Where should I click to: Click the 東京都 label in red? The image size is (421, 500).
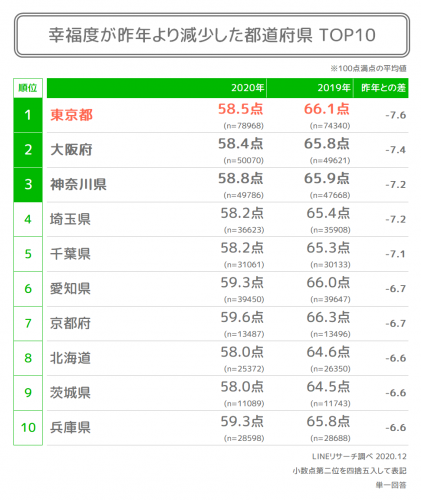[71, 115]
